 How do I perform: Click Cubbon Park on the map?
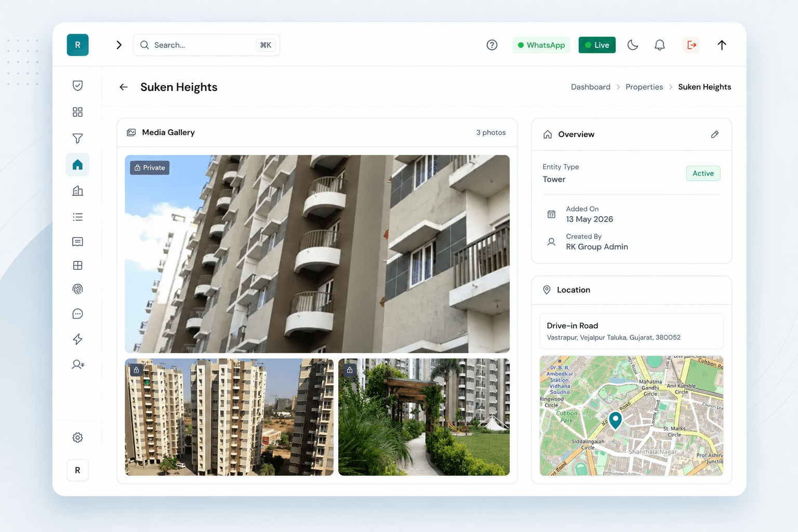567,417
